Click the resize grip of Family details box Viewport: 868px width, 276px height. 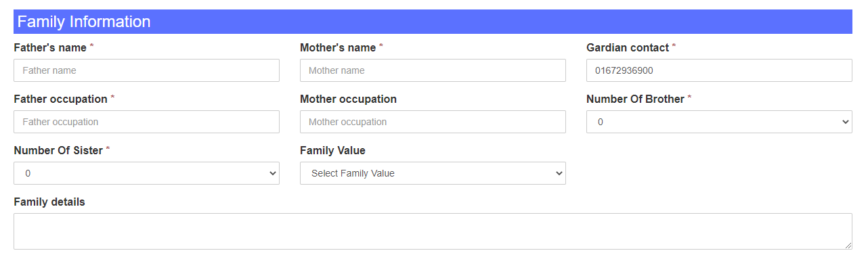coord(848,245)
